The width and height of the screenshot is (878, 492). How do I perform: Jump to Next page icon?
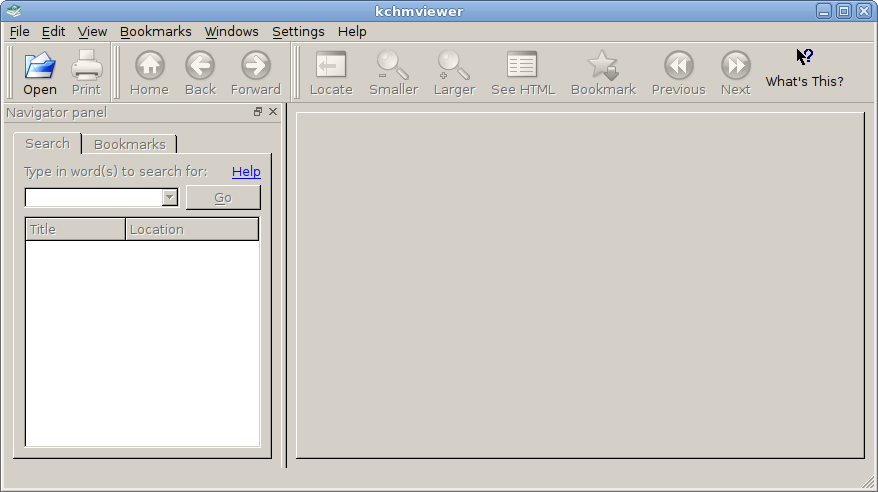coord(736,73)
